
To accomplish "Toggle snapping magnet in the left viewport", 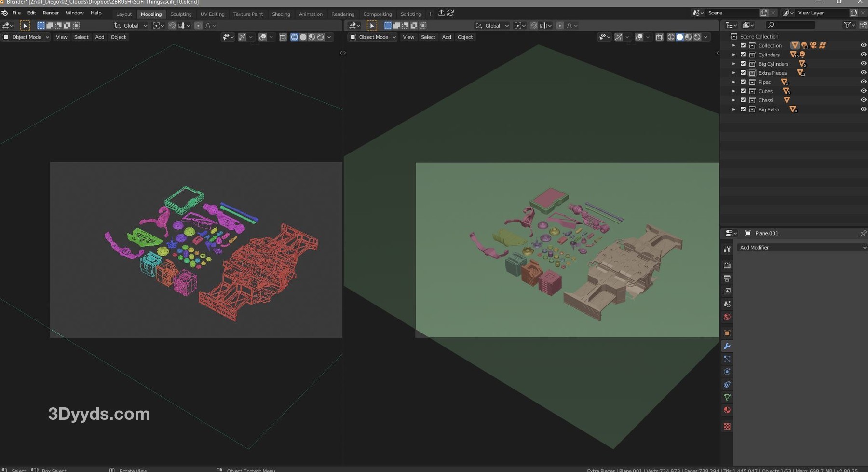I will click(x=172, y=26).
